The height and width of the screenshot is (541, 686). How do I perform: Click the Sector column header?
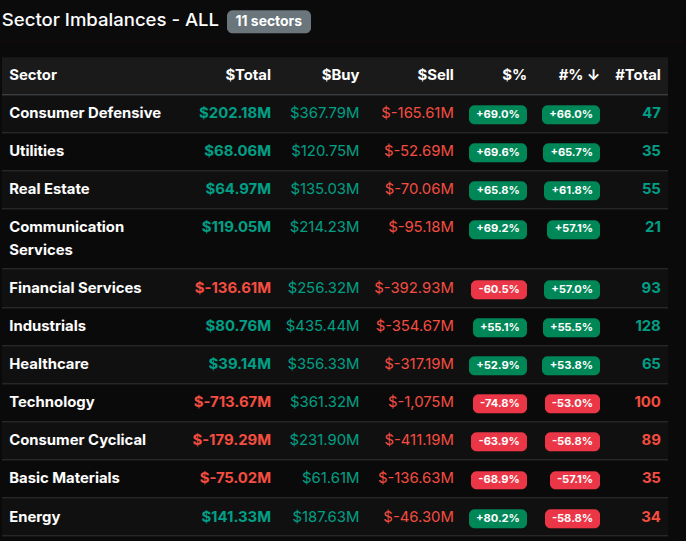(33, 75)
